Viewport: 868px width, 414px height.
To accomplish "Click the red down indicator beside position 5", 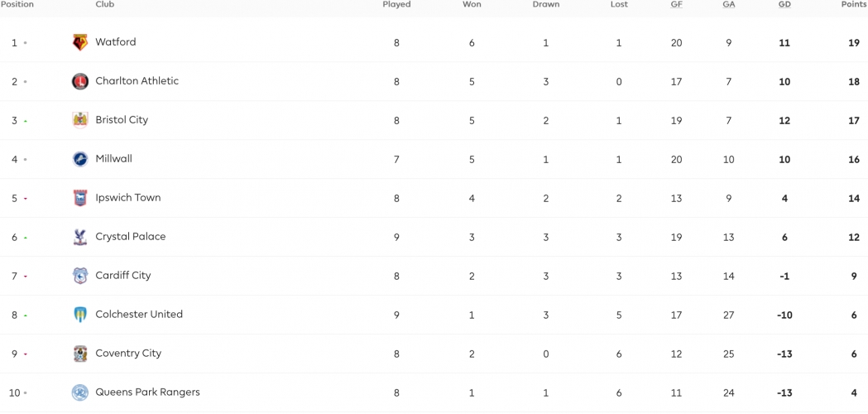I will point(26,199).
